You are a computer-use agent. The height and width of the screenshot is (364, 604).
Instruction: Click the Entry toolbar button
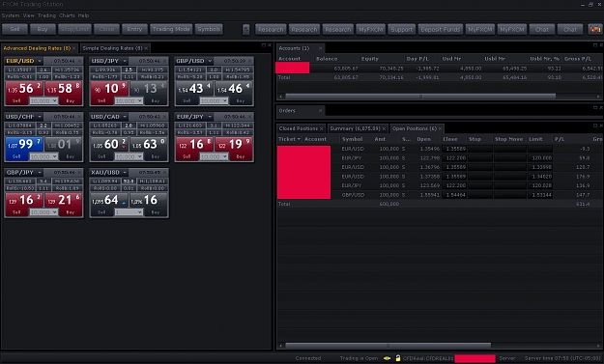click(x=134, y=29)
